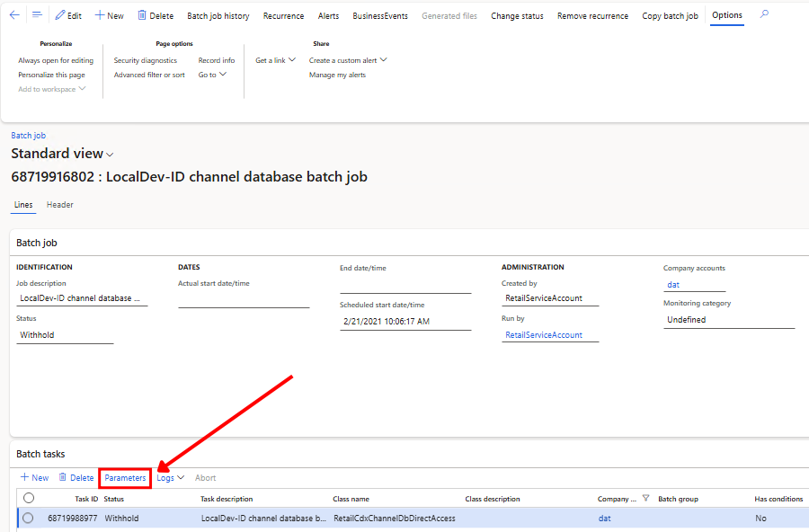The image size is (809, 532).
Task: Expand the Go to dropdown
Action: pyautogui.click(x=212, y=75)
